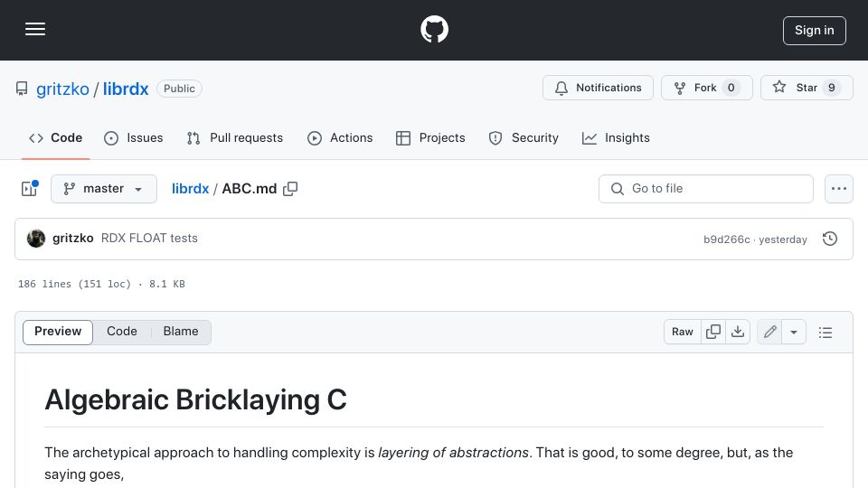This screenshot has width=868, height=488.
Task: Copy the ABC.md file path
Action: (x=290, y=189)
